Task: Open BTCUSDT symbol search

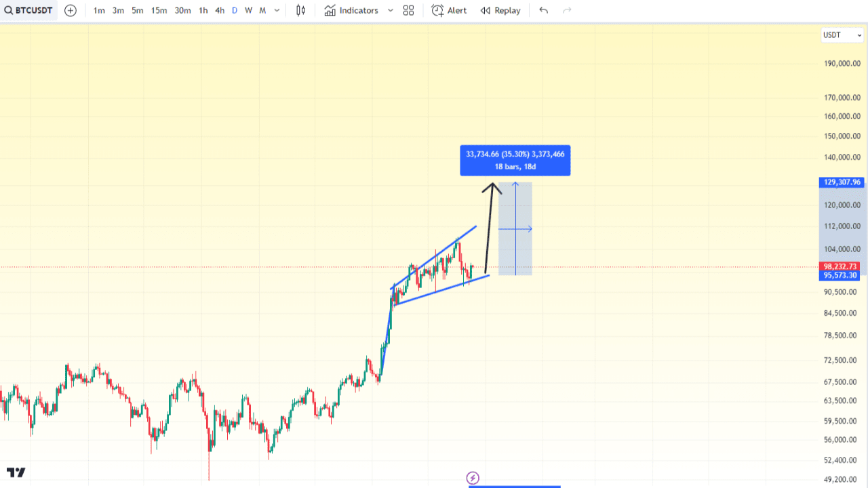Action: 28,10
